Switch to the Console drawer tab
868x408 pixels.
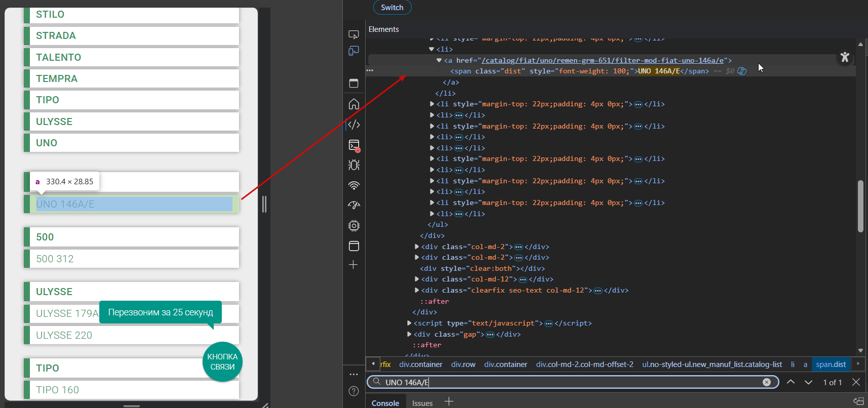tap(385, 403)
